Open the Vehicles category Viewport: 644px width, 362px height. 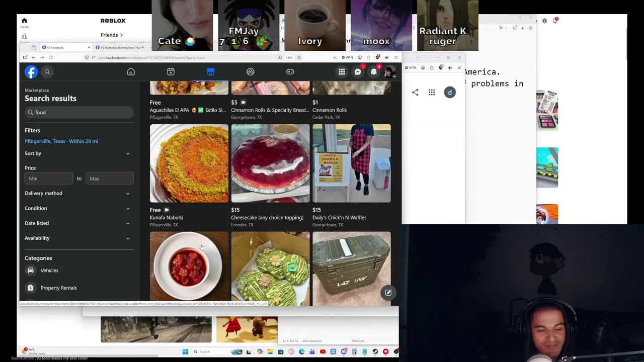coord(78,270)
